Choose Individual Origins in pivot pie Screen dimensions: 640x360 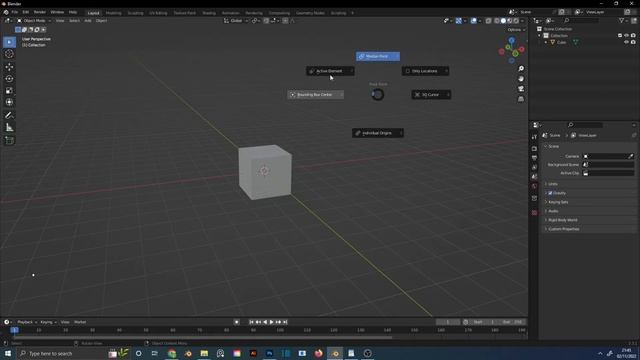pyautogui.click(x=378, y=133)
